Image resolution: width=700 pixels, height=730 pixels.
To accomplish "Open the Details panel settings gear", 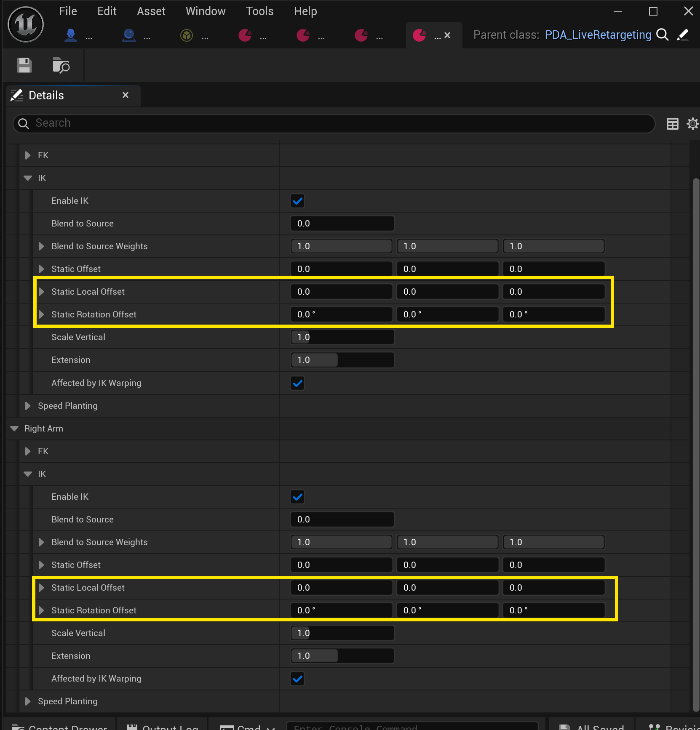I will [692, 124].
